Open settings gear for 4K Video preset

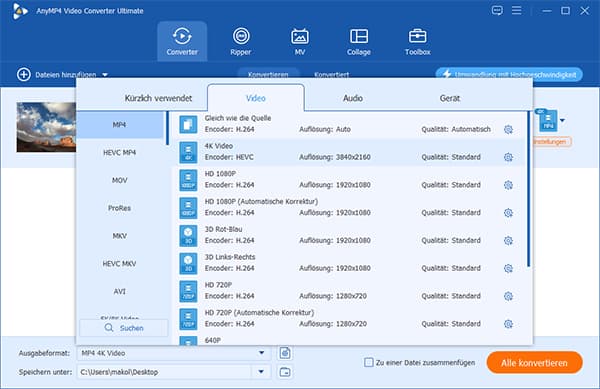pyautogui.click(x=508, y=157)
